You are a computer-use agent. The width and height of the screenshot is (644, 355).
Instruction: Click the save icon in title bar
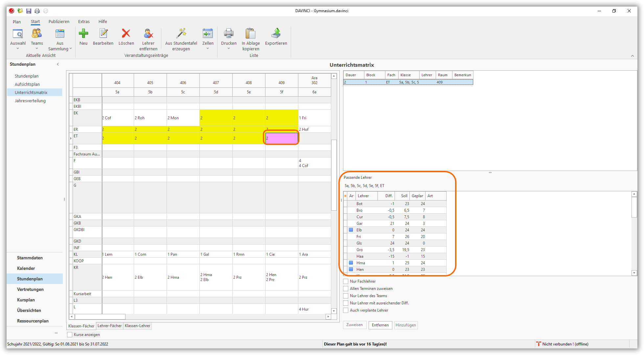29,11
